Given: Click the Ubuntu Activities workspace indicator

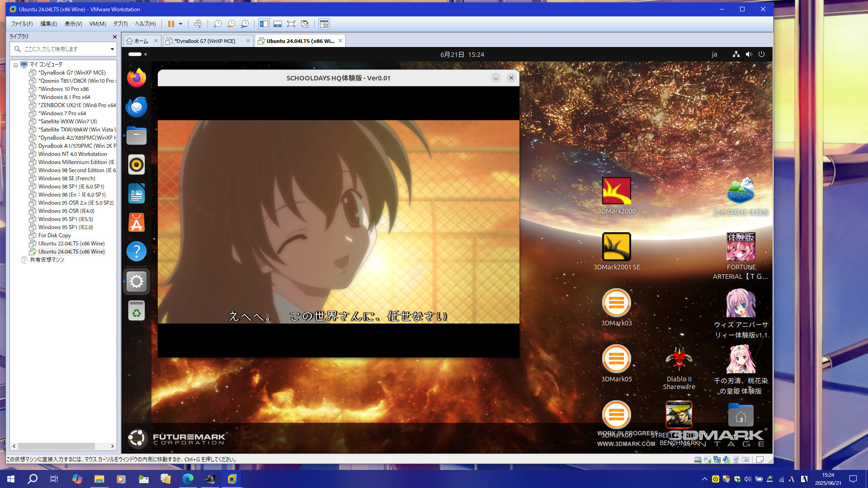Looking at the screenshot, I should [x=137, y=54].
